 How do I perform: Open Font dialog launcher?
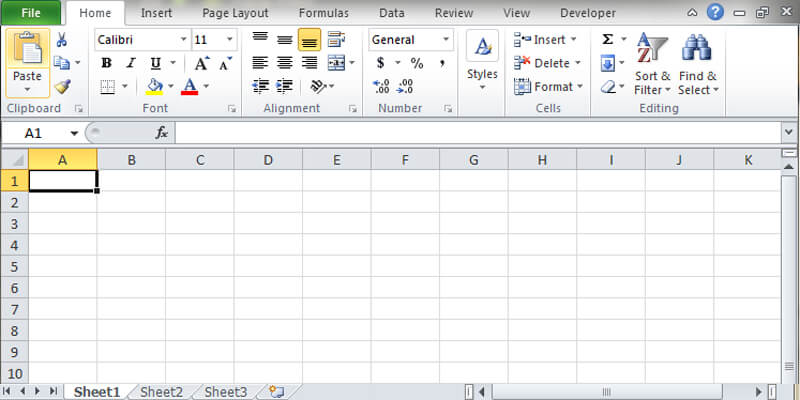[x=232, y=109]
